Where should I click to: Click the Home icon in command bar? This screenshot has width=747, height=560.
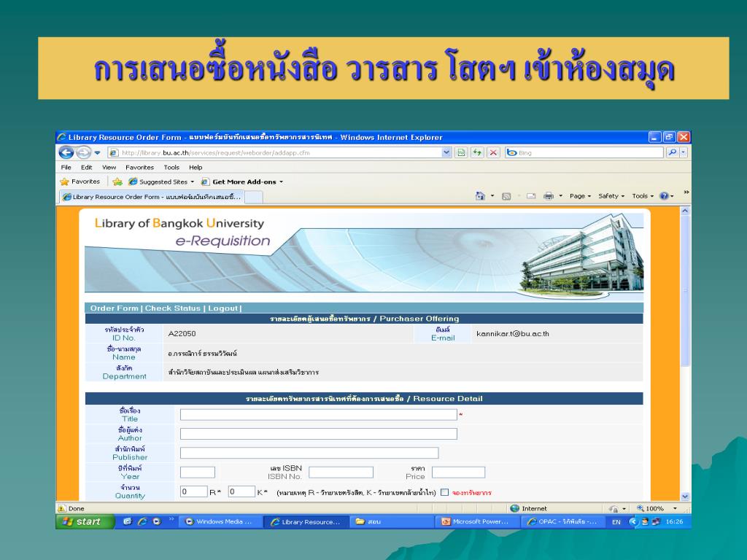480,196
